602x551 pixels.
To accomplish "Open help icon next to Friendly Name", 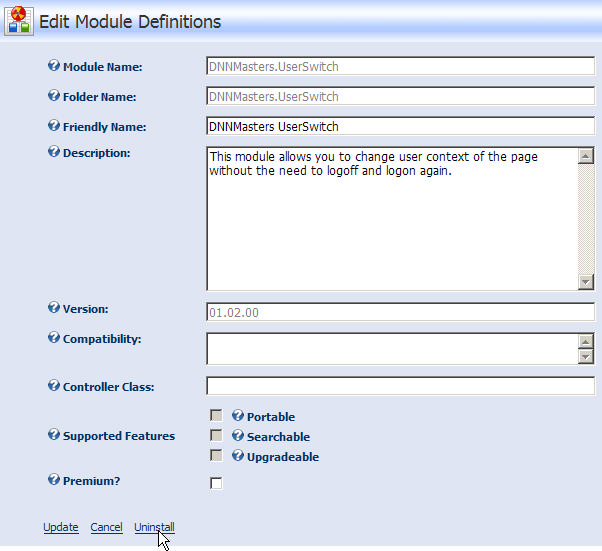I will [x=54, y=126].
